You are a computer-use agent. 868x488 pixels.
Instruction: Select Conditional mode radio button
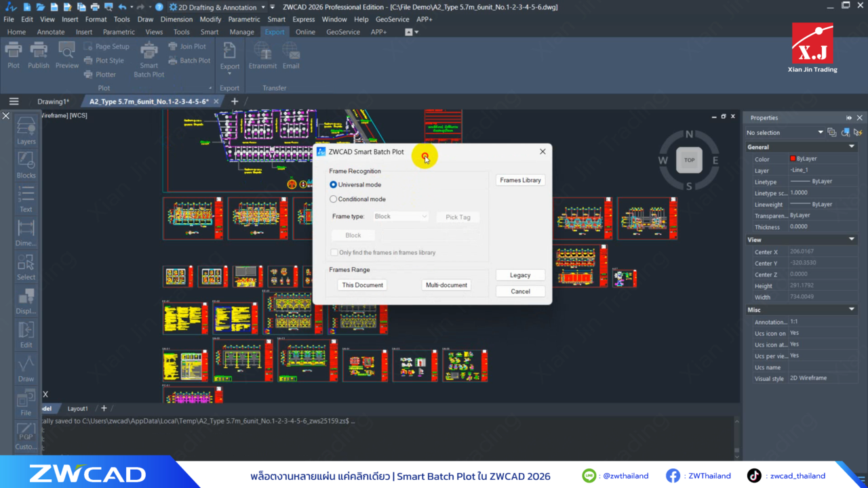[x=333, y=199]
